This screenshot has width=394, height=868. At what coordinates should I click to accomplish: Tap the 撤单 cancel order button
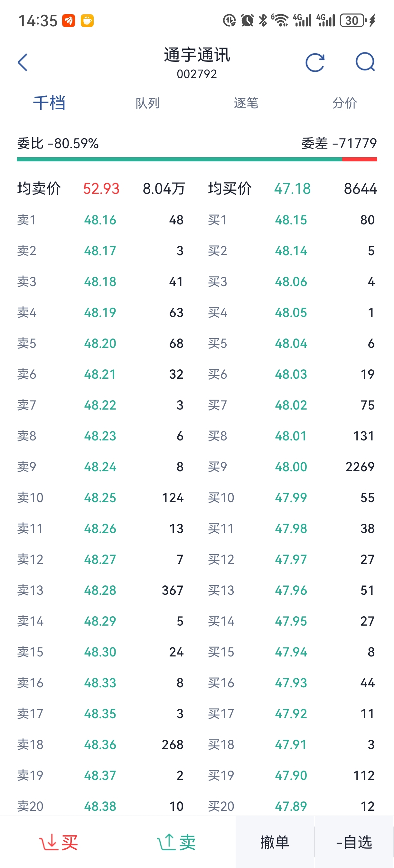tap(275, 842)
